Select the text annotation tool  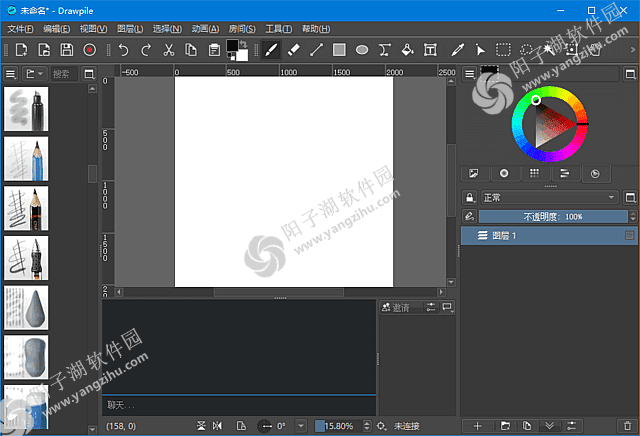coord(430,50)
